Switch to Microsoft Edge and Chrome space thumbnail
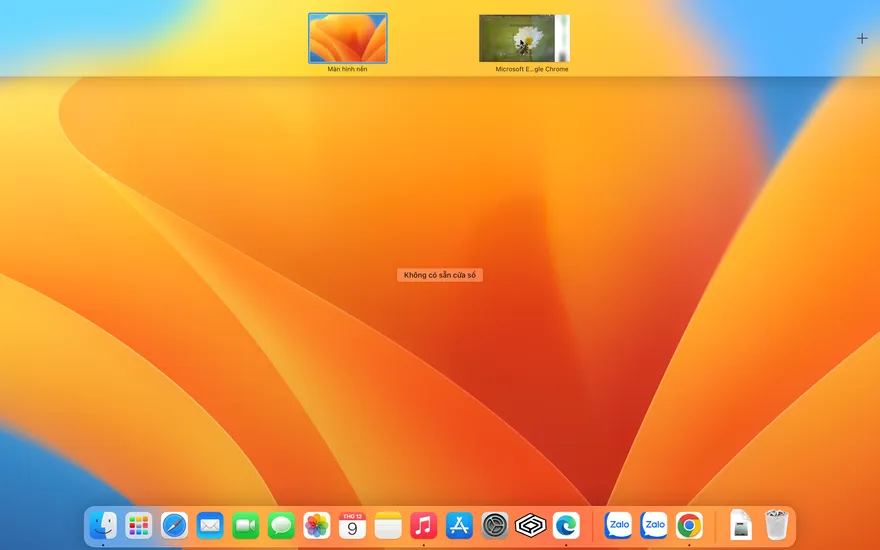 (524, 38)
